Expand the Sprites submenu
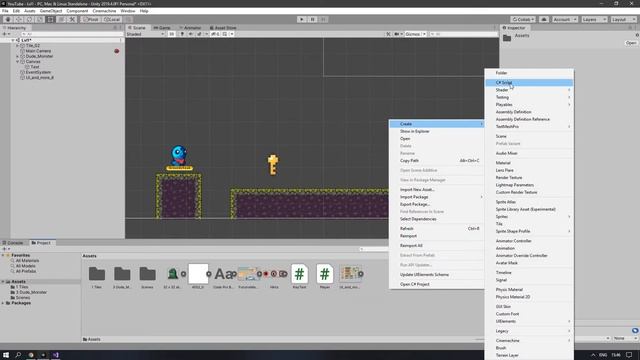The width and height of the screenshot is (640, 360). click(x=529, y=217)
